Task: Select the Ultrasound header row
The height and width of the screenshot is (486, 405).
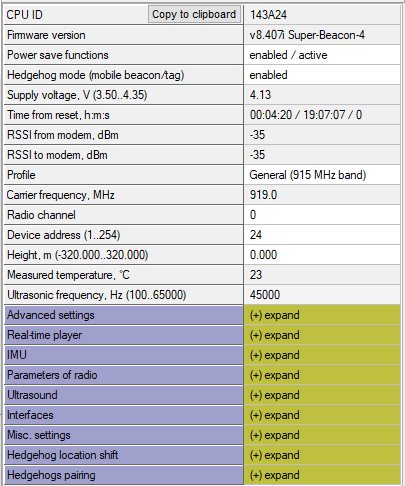Action: click(124, 395)
